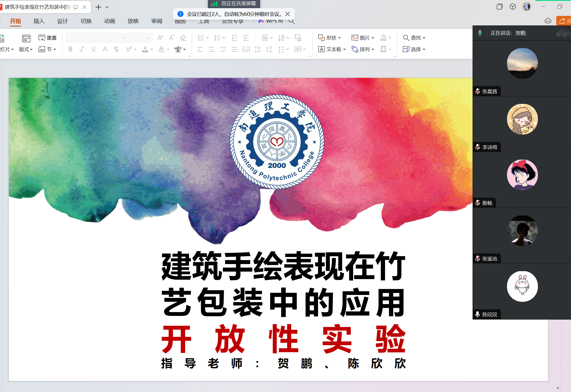Screen dimensions: 571x392
Task: Click shape fill color icon
Action: 383,37
